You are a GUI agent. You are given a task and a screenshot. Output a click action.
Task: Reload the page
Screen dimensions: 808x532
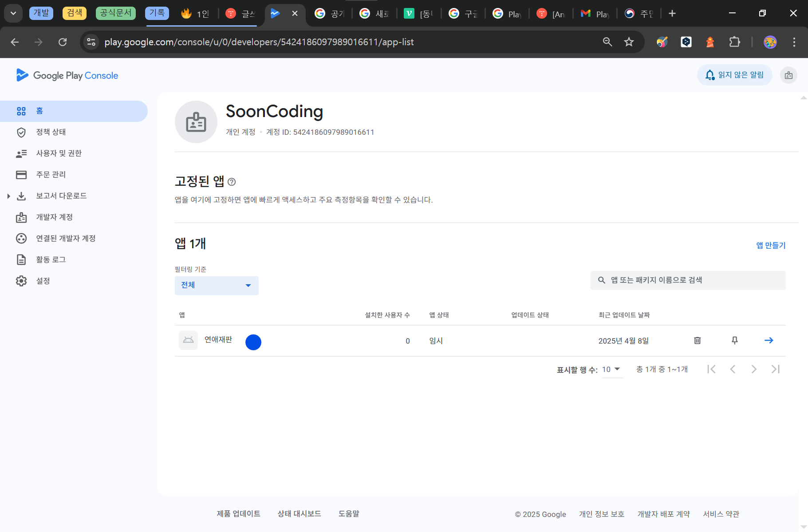pos(63,42)
